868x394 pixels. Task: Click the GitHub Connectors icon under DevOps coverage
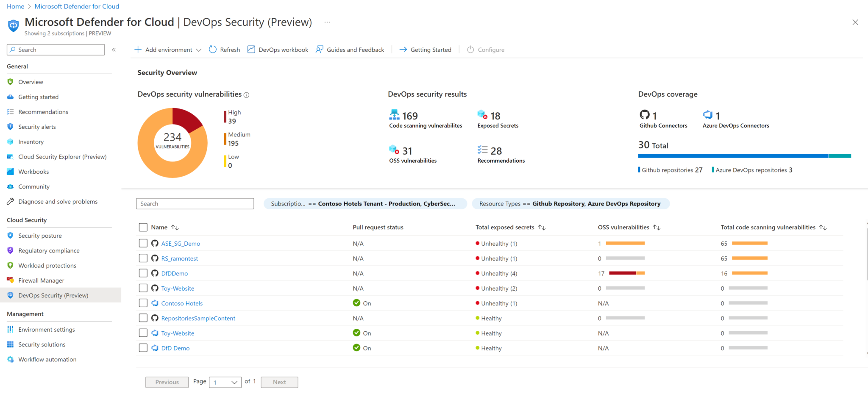coord(645,115)
